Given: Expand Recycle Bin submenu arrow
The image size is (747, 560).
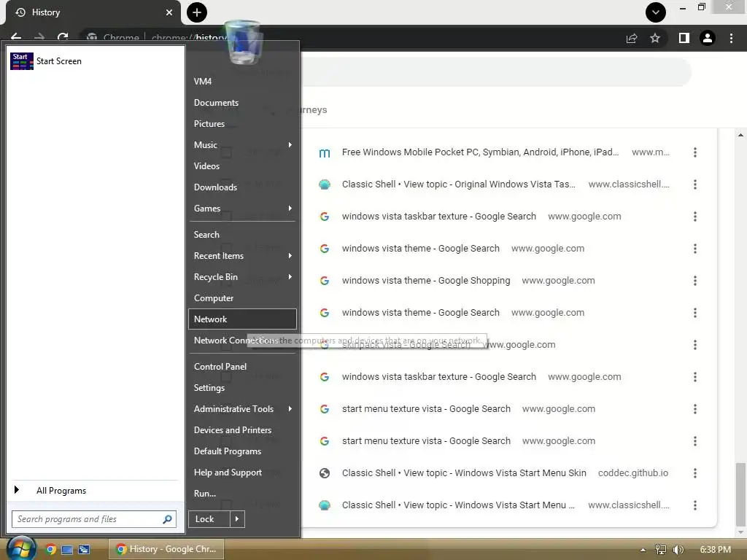Looking at the screenshot, I should pyautogui.click(x=290, y=276).
